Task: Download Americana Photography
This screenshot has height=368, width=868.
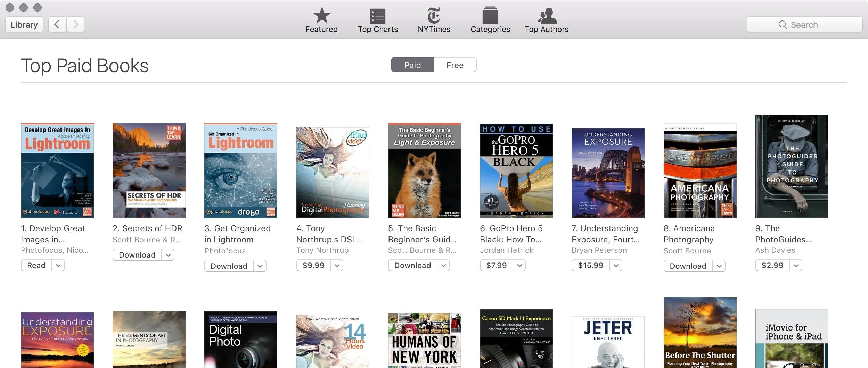Action: [688, 266]
